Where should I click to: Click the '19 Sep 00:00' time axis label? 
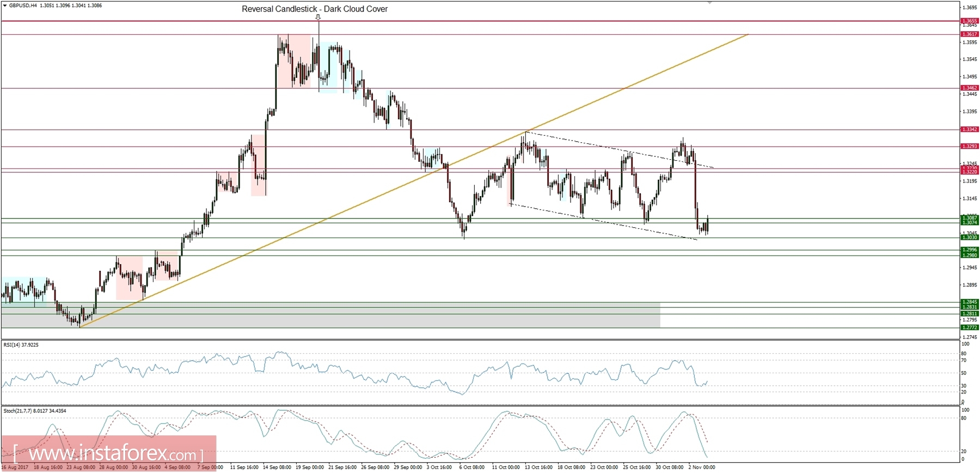pos(309,467)
